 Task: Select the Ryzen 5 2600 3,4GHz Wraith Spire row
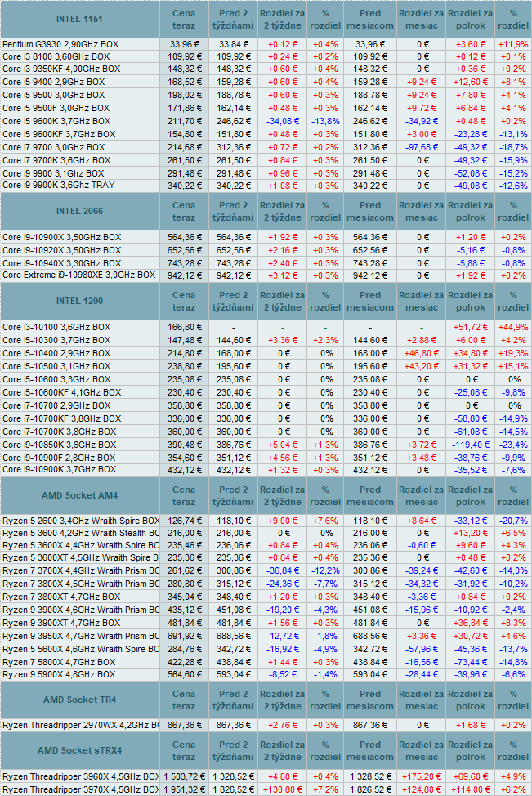[81, 521]
